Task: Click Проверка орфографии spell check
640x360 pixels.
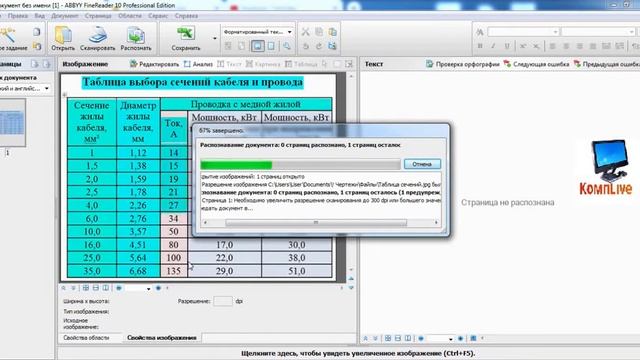Action: 462,64
